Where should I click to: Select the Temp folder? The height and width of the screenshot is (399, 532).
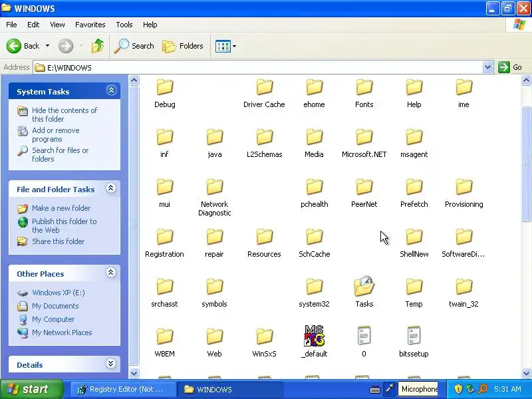tap(414, 293)
